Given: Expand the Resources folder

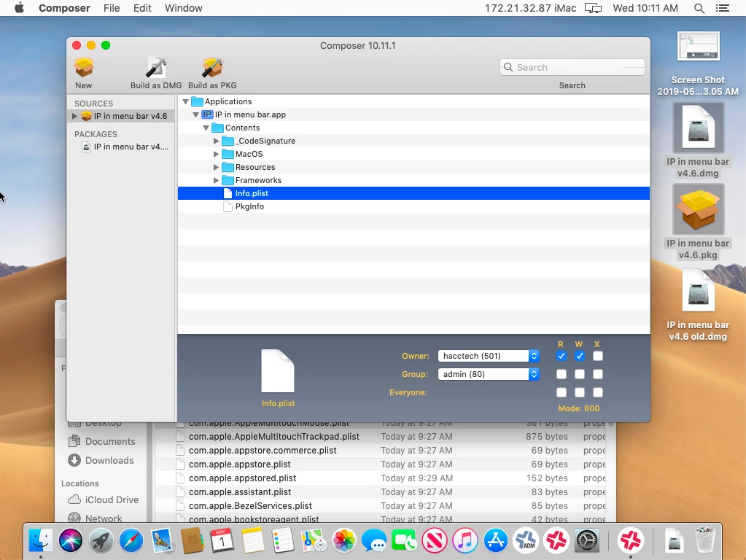Looking at the screenshot, I should tap(216, 167).
